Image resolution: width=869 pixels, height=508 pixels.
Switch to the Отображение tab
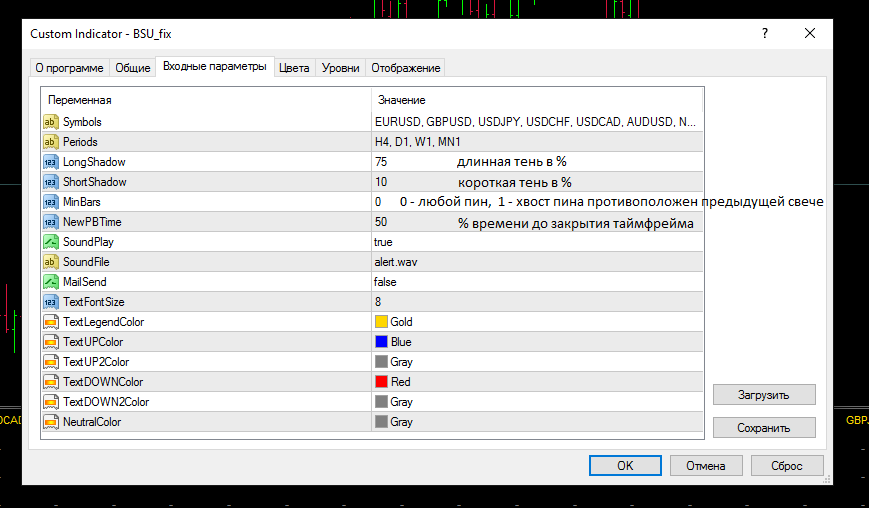406,68
